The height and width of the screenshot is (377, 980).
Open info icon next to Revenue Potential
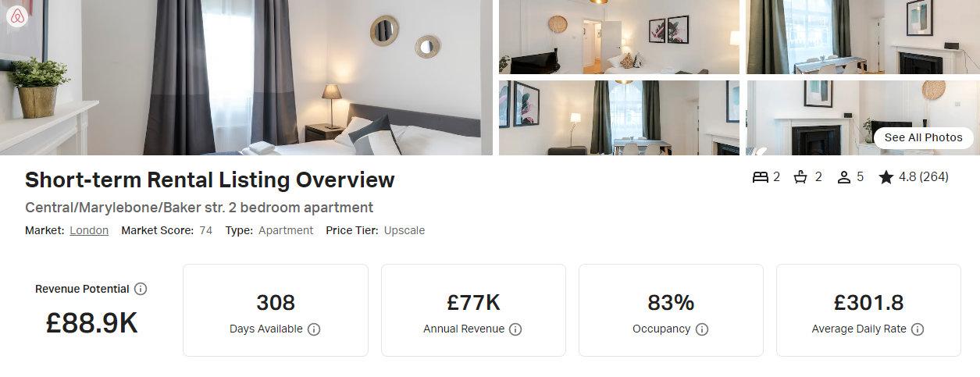tap(141, 289)
